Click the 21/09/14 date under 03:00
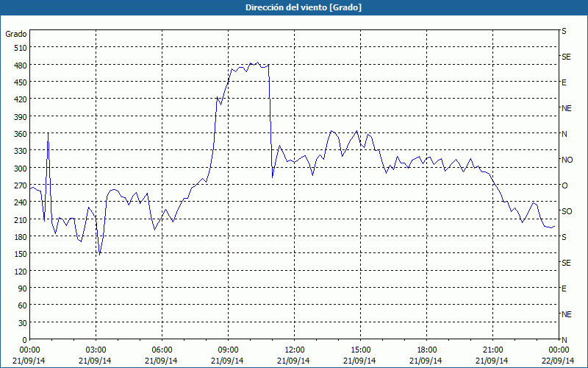The height and width of the screenshot is (368, 588). pyautogui.click(x=95, y=361)
